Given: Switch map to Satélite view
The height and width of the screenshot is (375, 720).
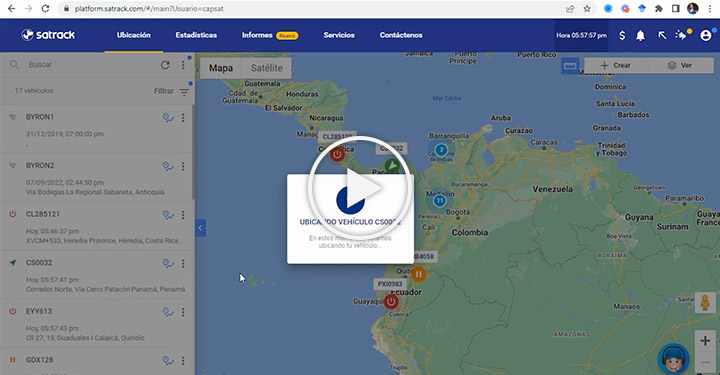Looking at the screenshot, I should point(266,68).
